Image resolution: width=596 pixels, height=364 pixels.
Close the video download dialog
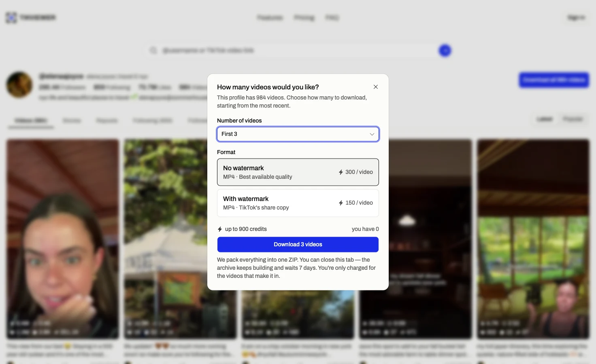(376, 87)
